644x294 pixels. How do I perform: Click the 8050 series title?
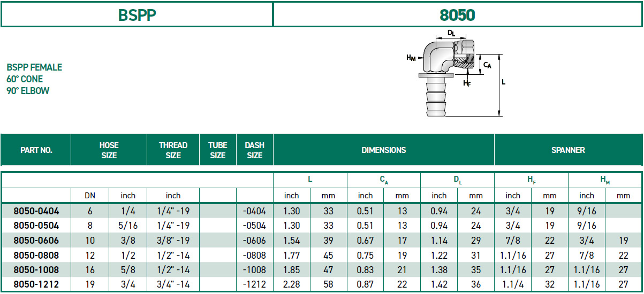point(457,14)
